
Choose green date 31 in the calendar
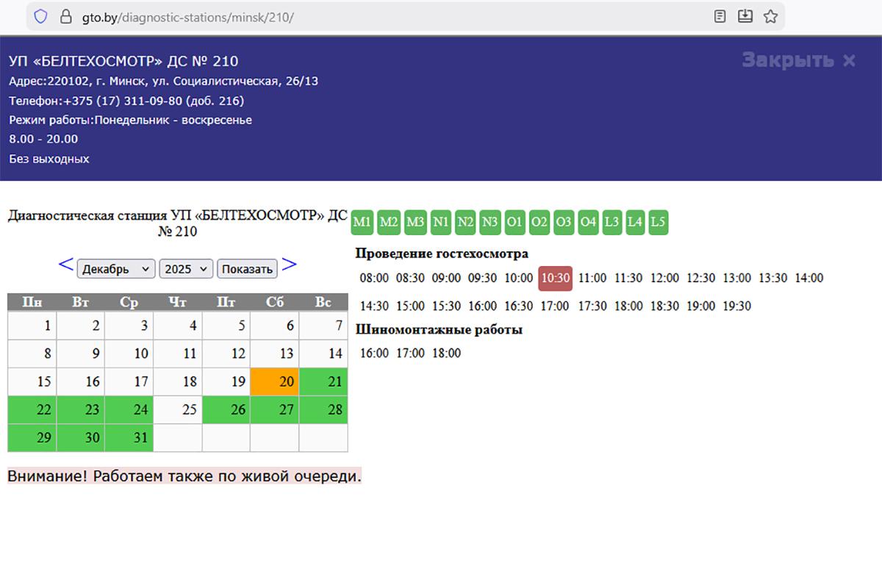pos(129,438)
